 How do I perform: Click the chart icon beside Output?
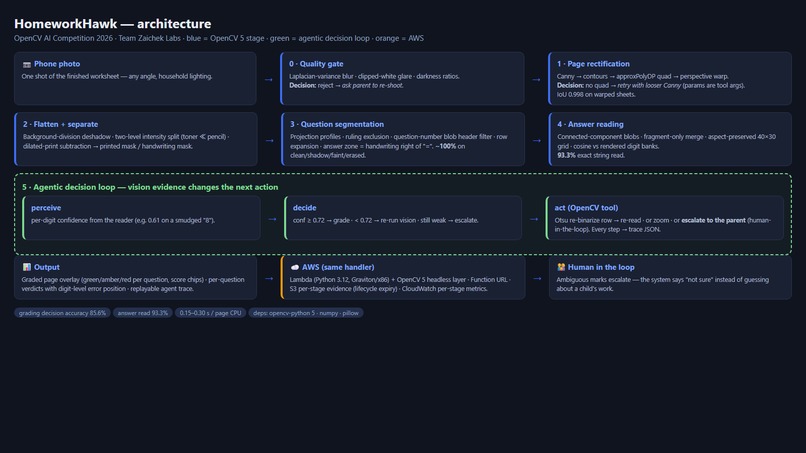pyautogui.click(x=27, y=267)
